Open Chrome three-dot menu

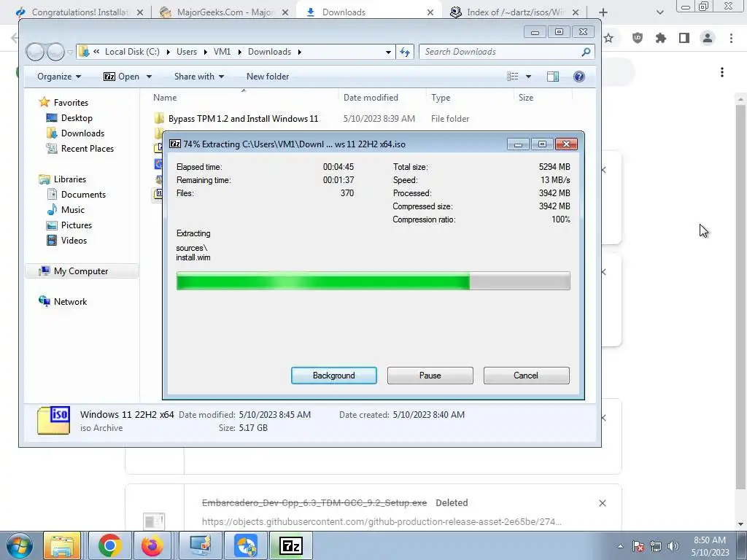pos(731,38)
